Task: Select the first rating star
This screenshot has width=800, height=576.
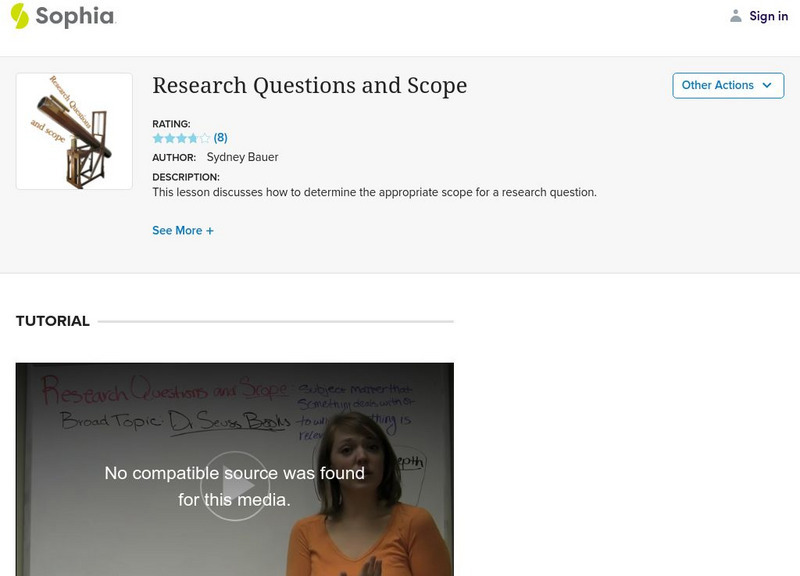Action: coord(158,138)
